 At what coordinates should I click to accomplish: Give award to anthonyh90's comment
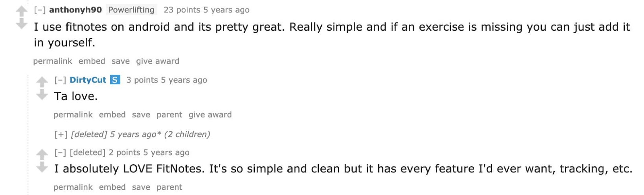click(157, 61)
